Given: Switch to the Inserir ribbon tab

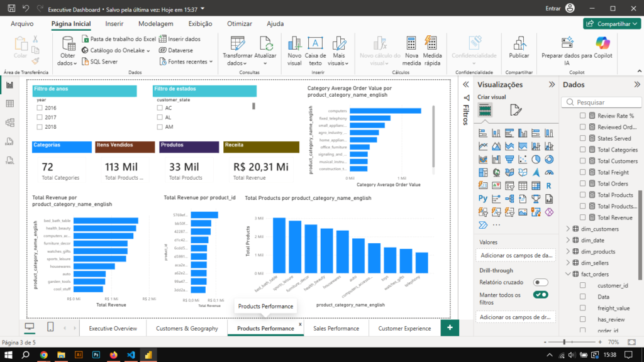Looking at the screenshot, I should [x=114, y=24].
